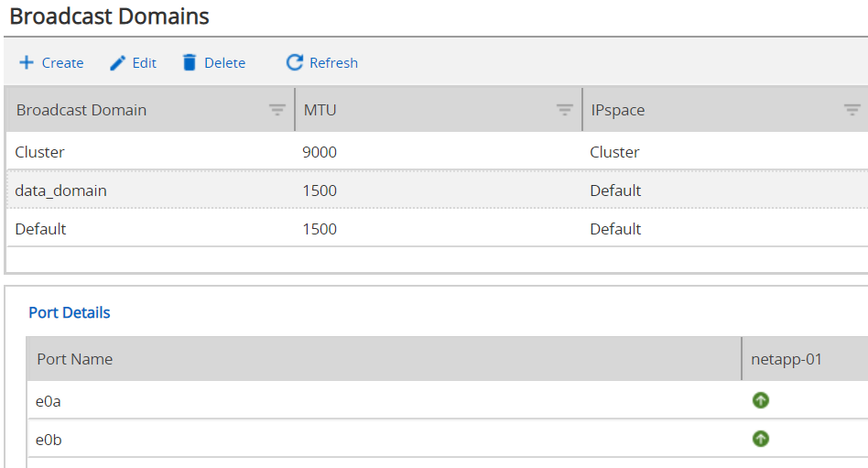This screenshot has height=468, width=868.
Task: Open the MTU column filter menu
Action: click(x=565, y=110)
